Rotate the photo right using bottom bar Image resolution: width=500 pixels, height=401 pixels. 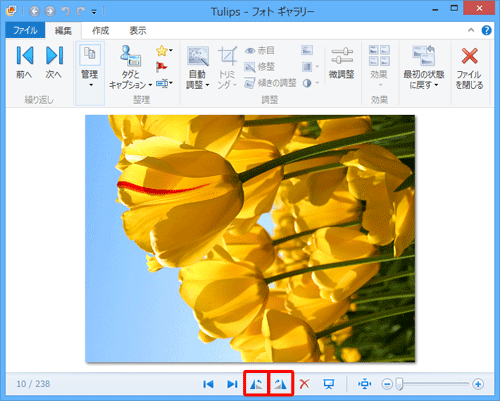tap(281, 384)
